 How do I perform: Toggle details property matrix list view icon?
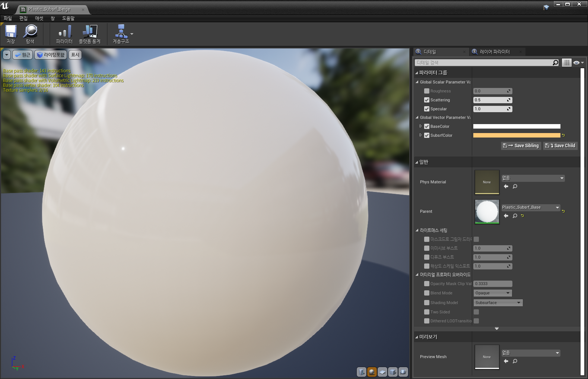coord(567,63)
